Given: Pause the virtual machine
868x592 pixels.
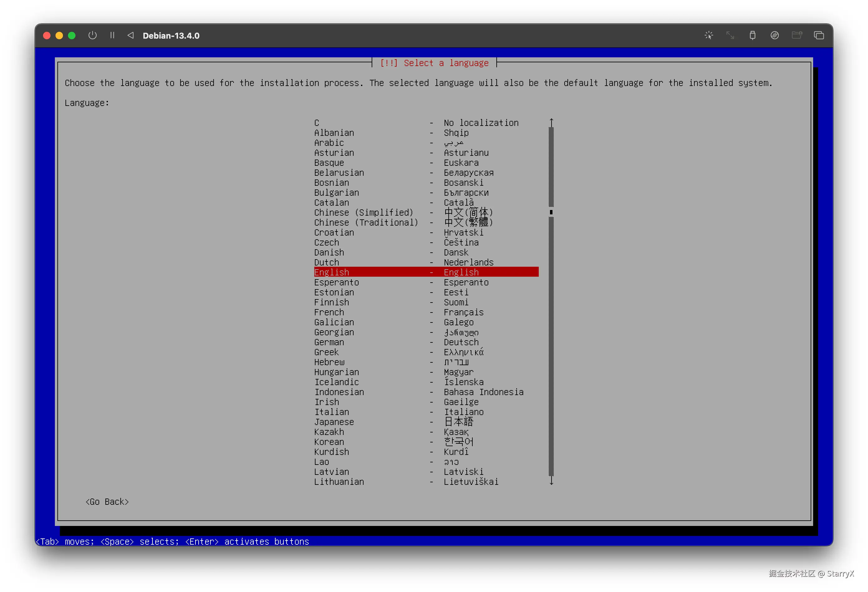Looking at the screenshot, I should point(112,36).
